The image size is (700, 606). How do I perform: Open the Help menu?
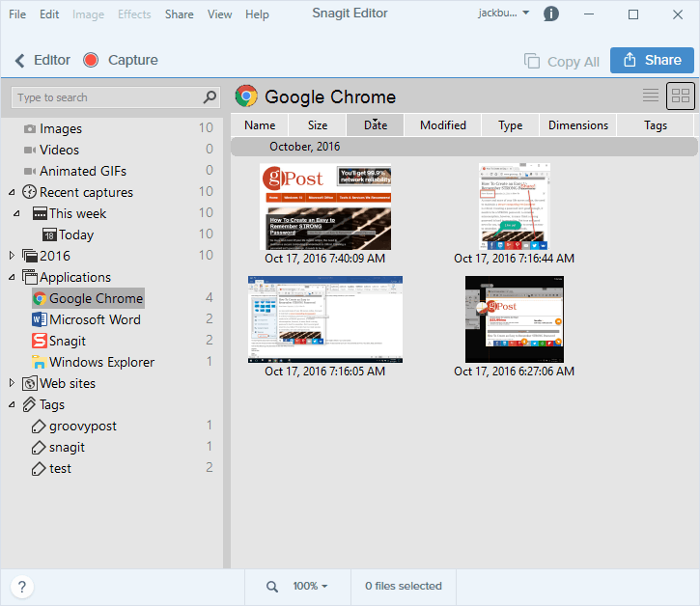pyautogui.click(x=257, y=14)
